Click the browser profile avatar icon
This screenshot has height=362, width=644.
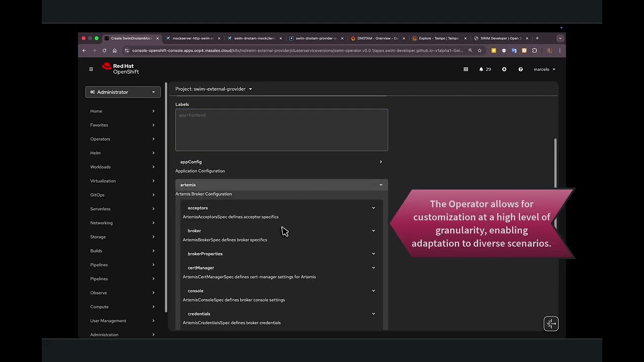(549, 50)
